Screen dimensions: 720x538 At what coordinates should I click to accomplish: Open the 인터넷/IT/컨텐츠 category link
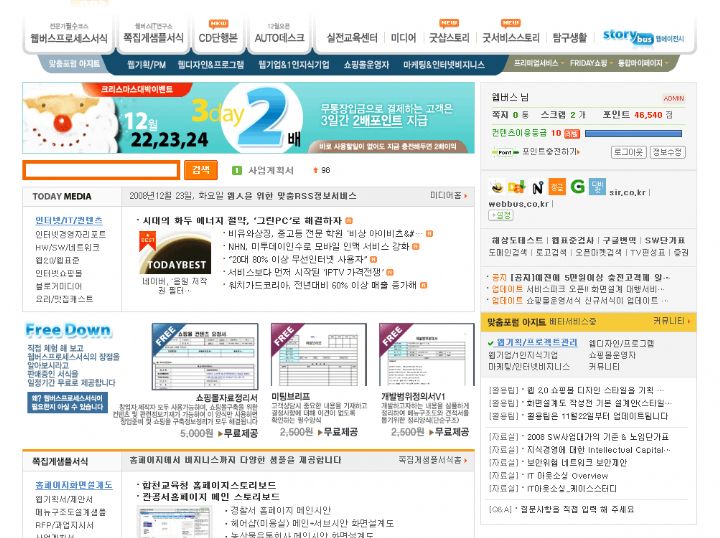[x=69, y=220]
